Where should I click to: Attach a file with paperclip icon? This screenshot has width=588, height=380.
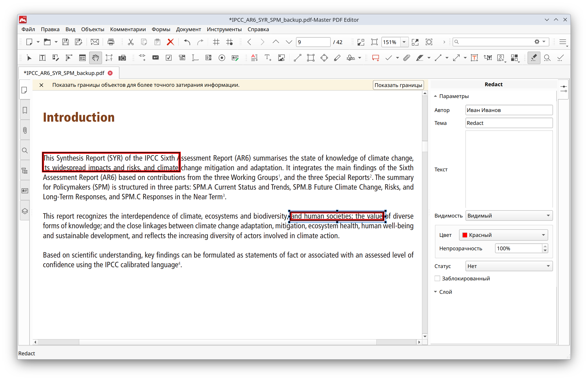pyautogui.click(x=406, y=58)
